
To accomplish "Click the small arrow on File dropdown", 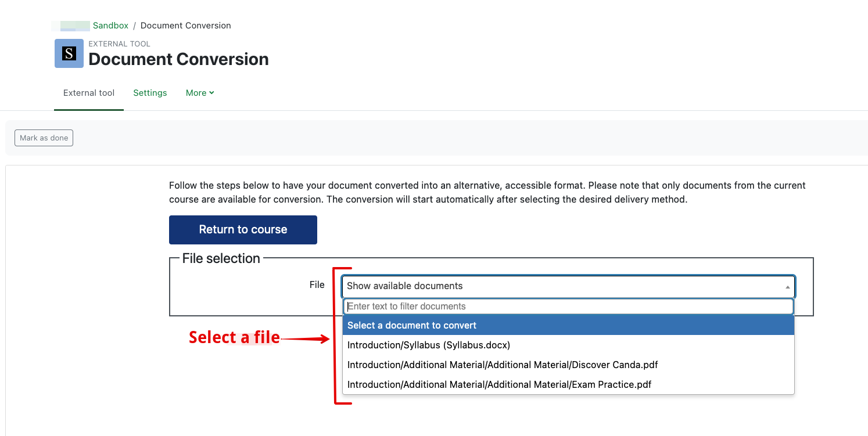I will (x=788, y=287).
